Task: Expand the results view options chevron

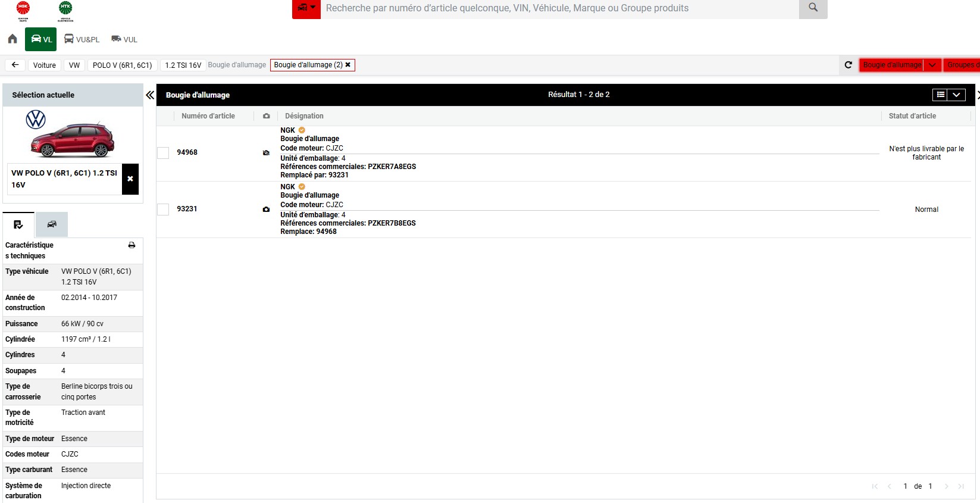Action: [956, 95]
